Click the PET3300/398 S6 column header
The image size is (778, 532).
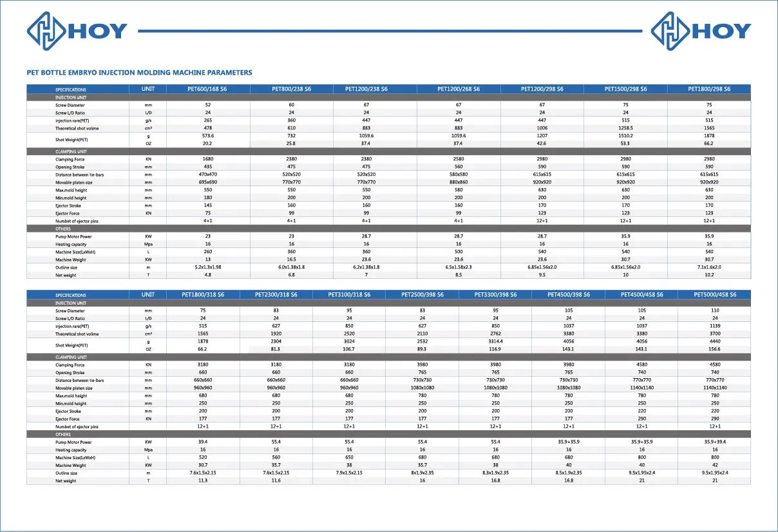coord(495,294)
